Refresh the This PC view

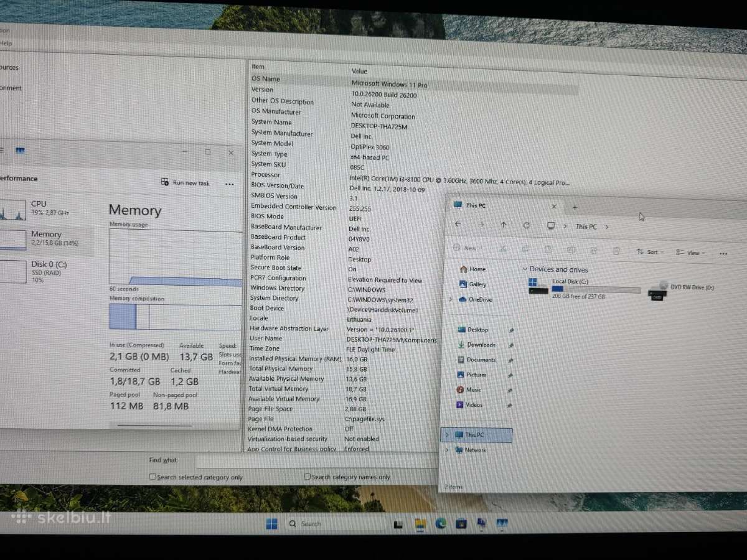tap(527, 225)
